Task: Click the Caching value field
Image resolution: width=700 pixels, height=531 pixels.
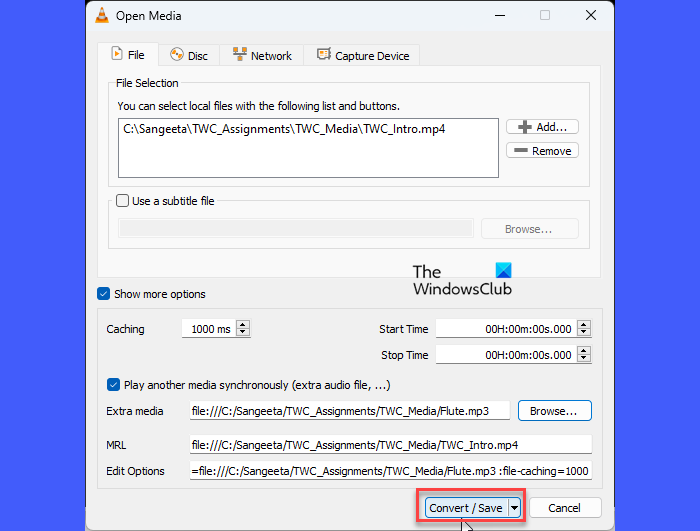Action: [x=209, y=329]
